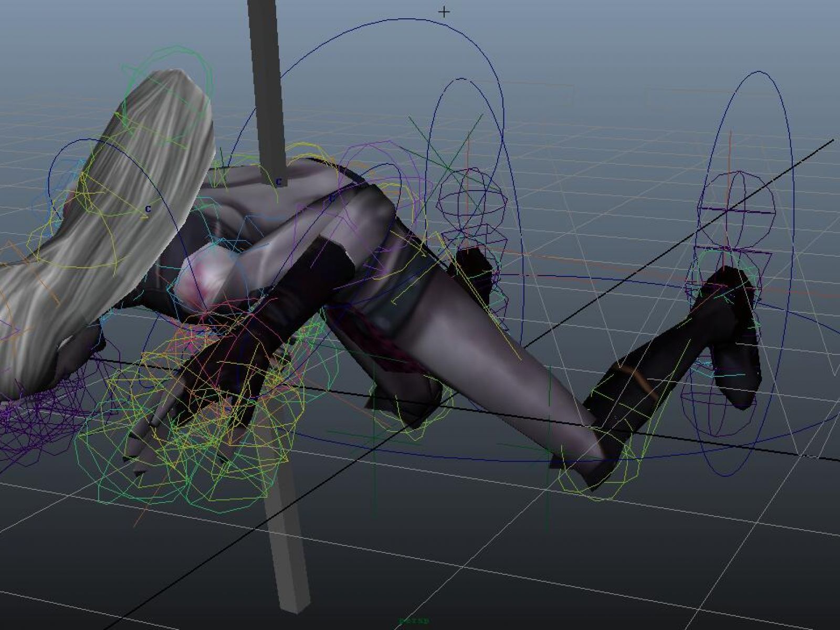The width and height of the screenshot is (840, 630).
Task: Click the crosshair locator at top
Action: [x=444, y=12]
